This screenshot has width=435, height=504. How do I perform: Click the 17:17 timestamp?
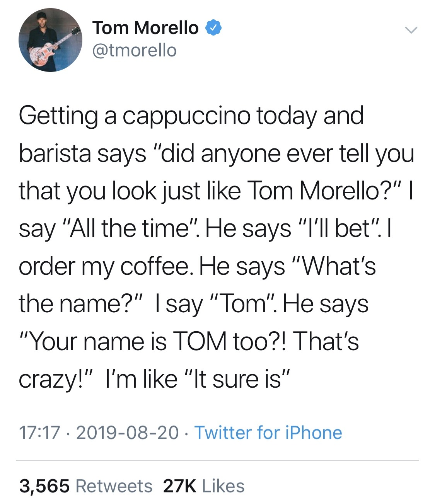point(40,432)
